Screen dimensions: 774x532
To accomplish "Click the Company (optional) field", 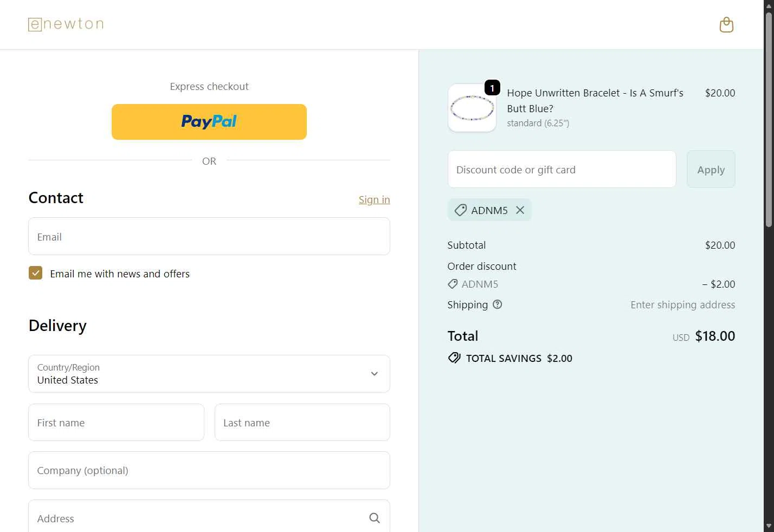I will [209, 470].
